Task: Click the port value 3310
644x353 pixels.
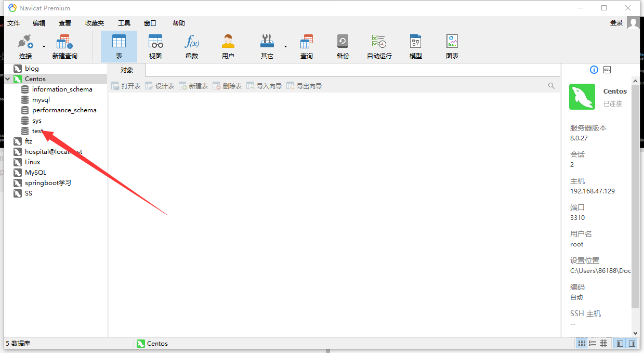Action: point(577,218)
